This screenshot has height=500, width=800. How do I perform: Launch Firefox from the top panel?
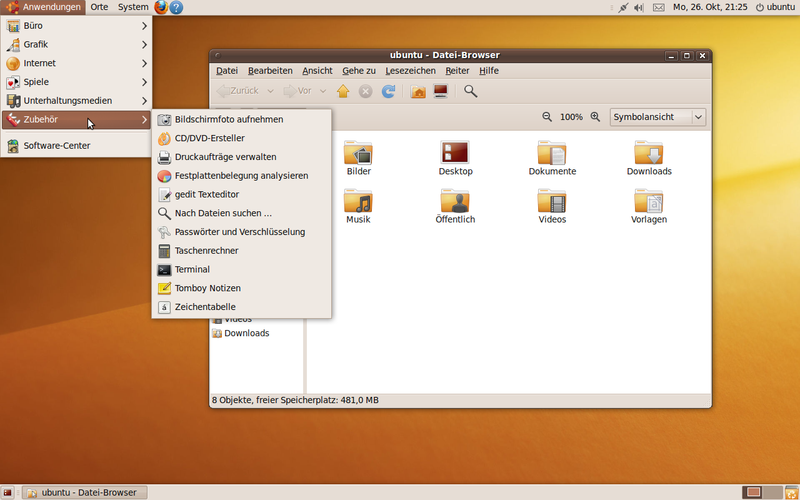tap(161, 7)
